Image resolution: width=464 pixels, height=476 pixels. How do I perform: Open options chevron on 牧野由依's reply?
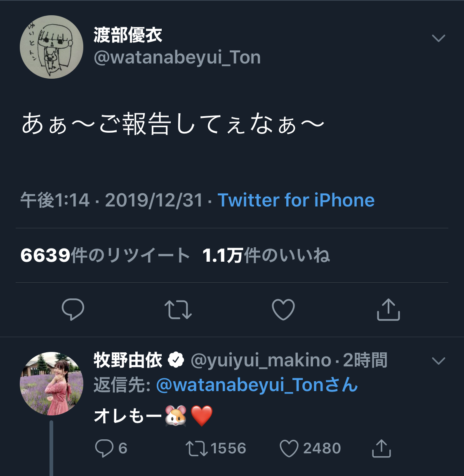pos(438,361)
